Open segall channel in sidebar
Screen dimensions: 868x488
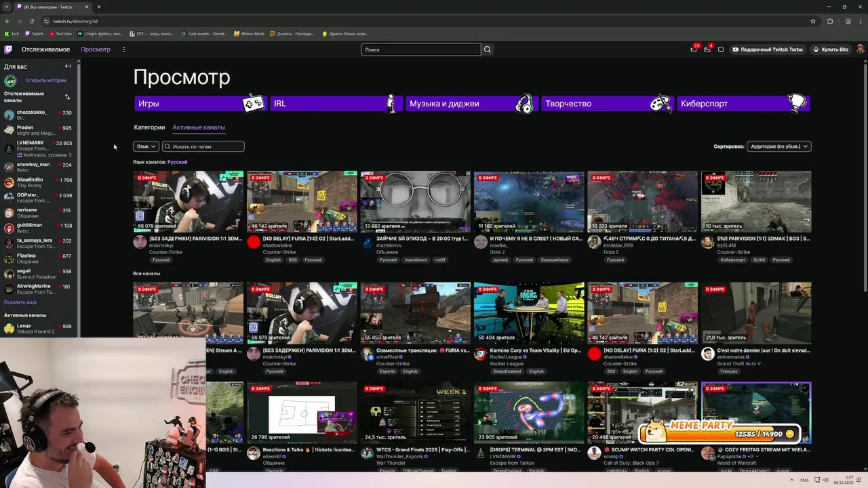click(x=39, y=274)
